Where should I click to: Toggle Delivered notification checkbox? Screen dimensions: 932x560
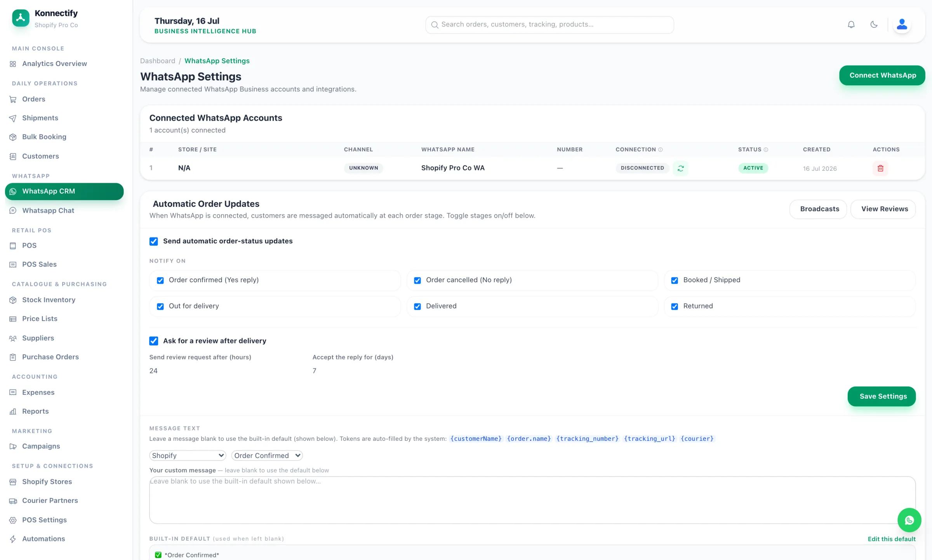417,307
